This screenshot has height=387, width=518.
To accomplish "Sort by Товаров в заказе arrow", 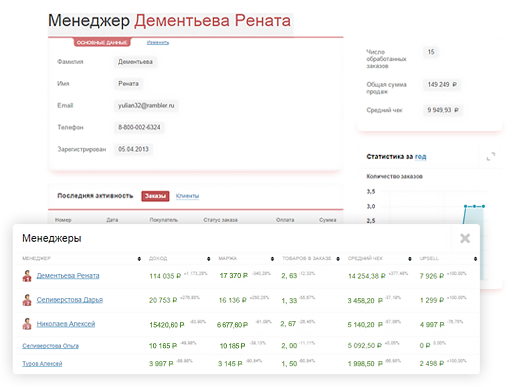I will (338, 259).
